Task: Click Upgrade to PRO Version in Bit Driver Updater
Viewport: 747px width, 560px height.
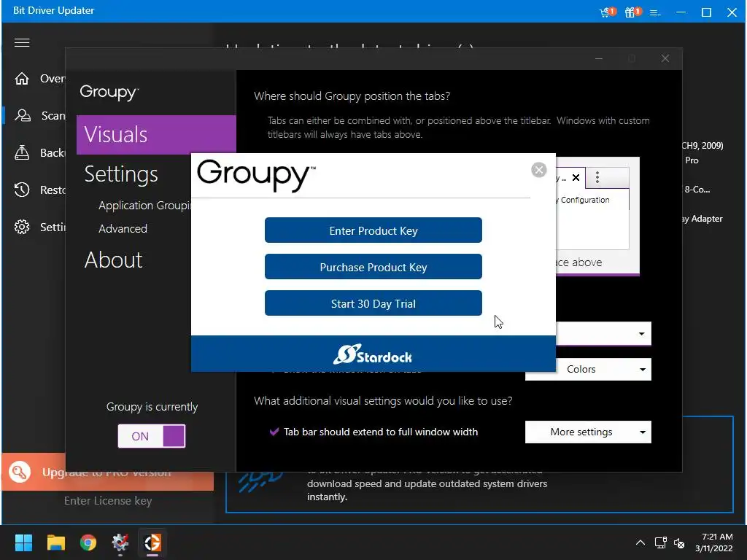Action: pos(107,472)
